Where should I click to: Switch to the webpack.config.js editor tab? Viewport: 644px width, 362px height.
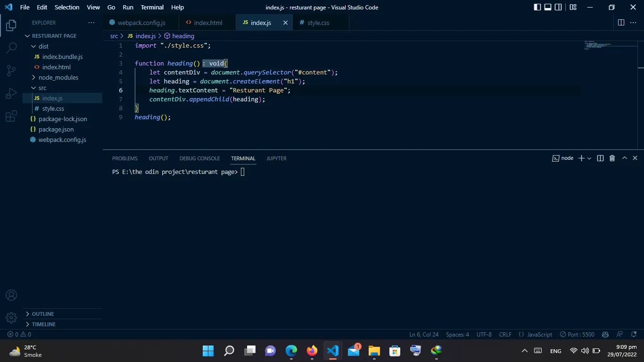[141, 23]
